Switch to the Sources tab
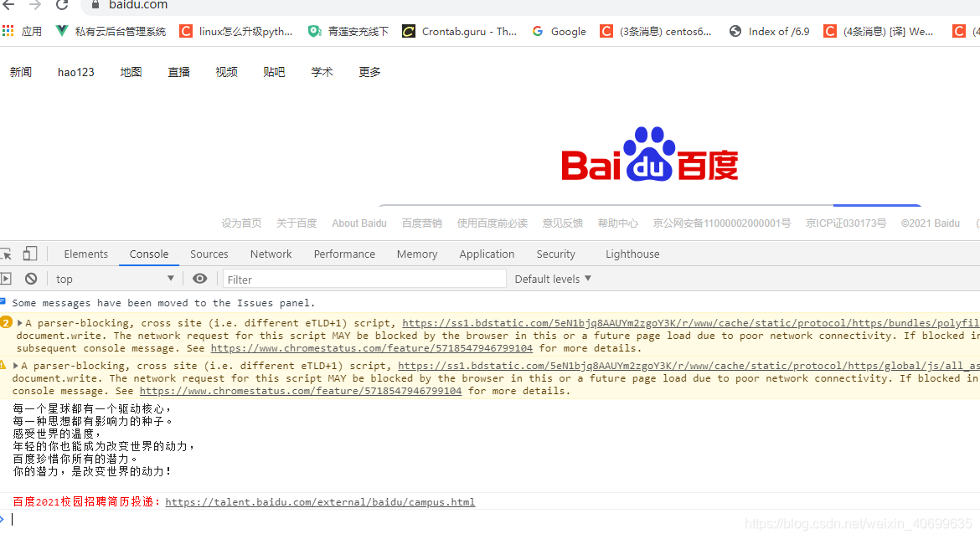 209,254
